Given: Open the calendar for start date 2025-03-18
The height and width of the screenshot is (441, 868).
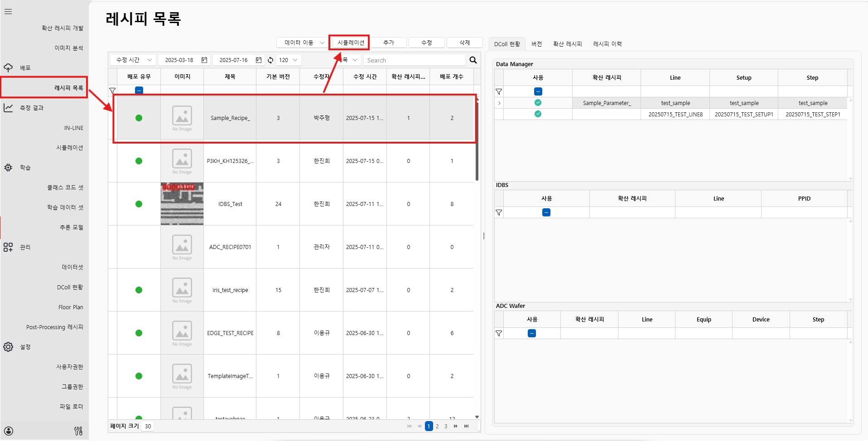Looking at the screenshot, I should pyautogui.click(x=204, y=60).
